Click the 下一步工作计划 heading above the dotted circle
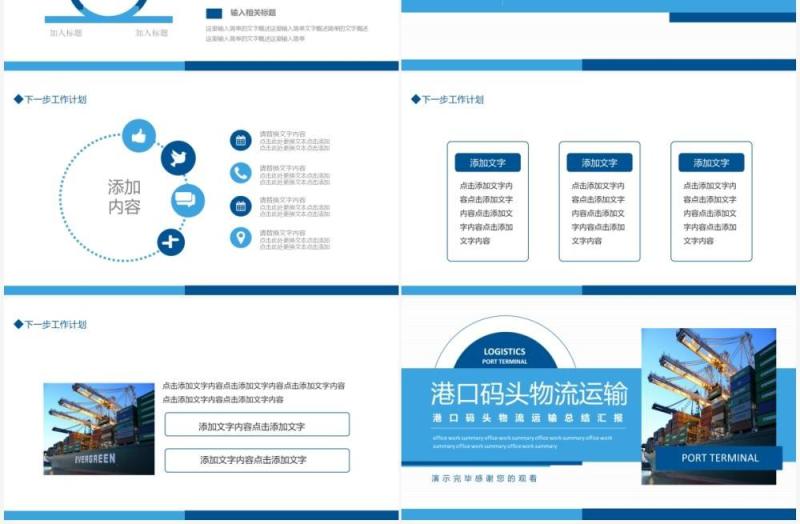This screenshot has height=524, width=800. click(50, 99)
